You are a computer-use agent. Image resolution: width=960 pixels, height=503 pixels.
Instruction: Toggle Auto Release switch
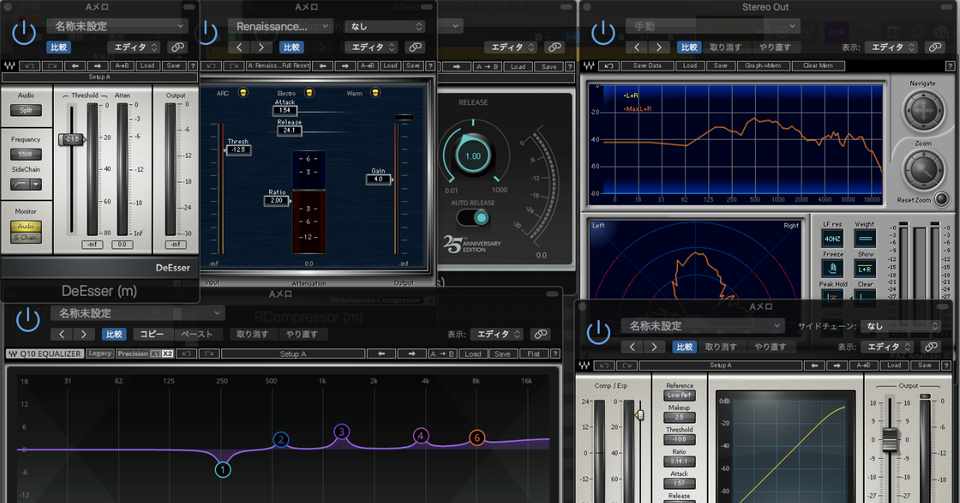pos(473,217)
